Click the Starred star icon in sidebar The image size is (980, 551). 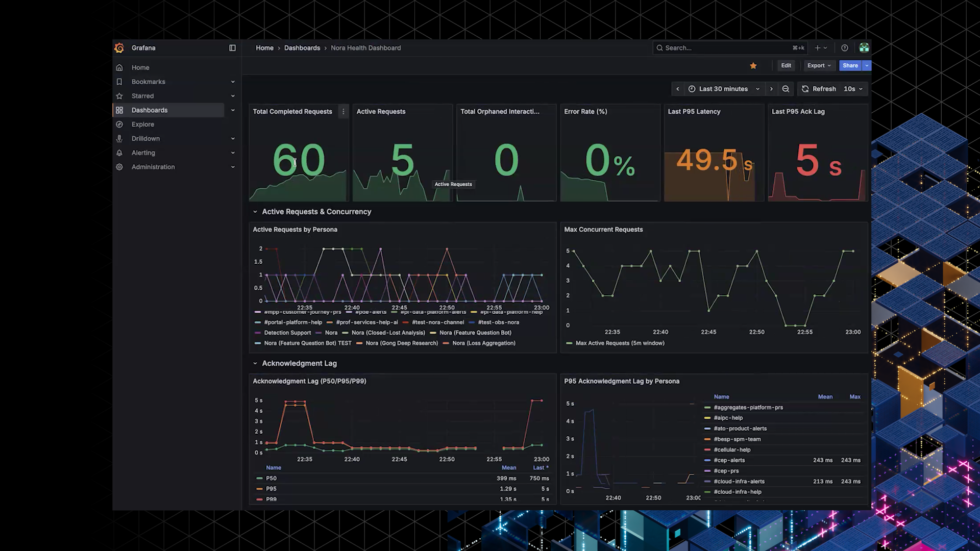pyautogui.click(x=119, y=96)
